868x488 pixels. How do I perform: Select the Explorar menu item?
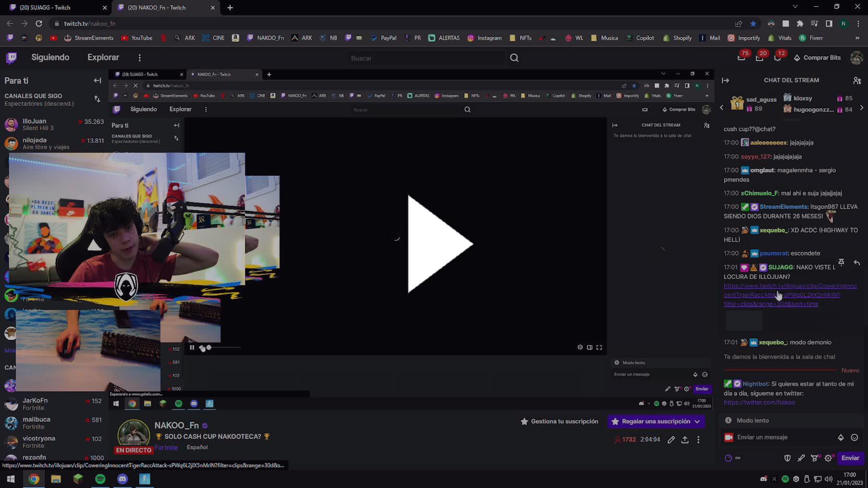[103, 57]
